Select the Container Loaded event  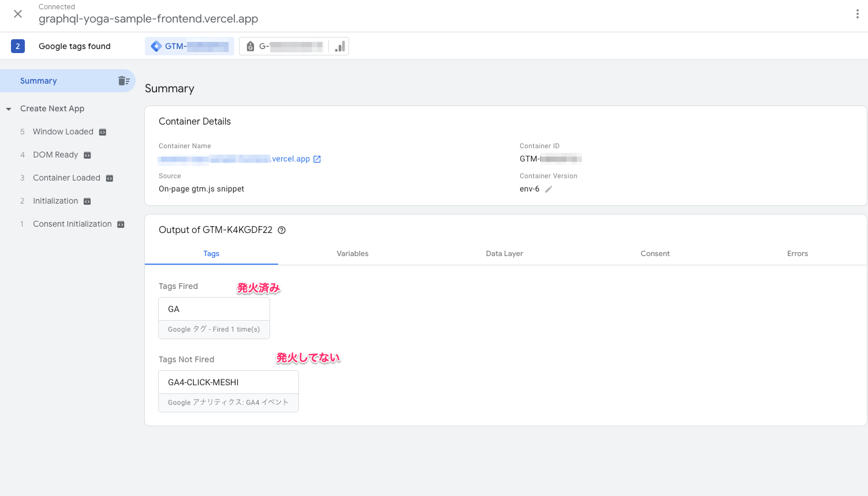(x=66, y=178)
